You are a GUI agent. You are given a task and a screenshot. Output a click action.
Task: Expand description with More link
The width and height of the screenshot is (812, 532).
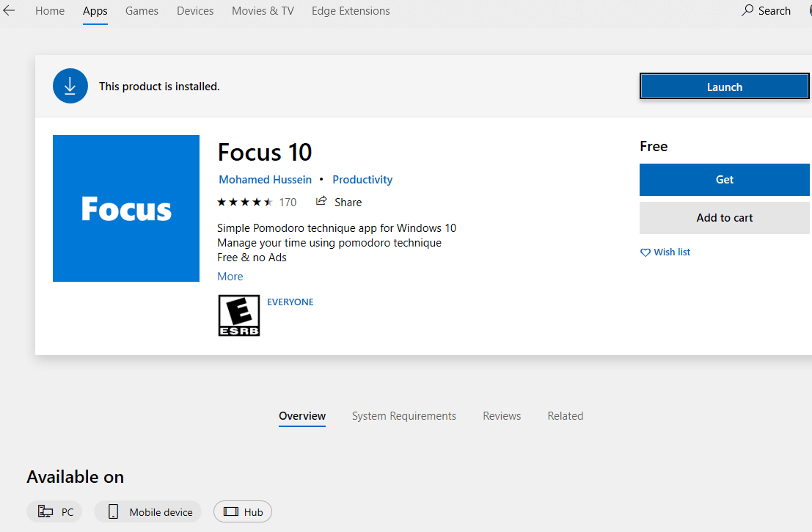tap(230, 277)
